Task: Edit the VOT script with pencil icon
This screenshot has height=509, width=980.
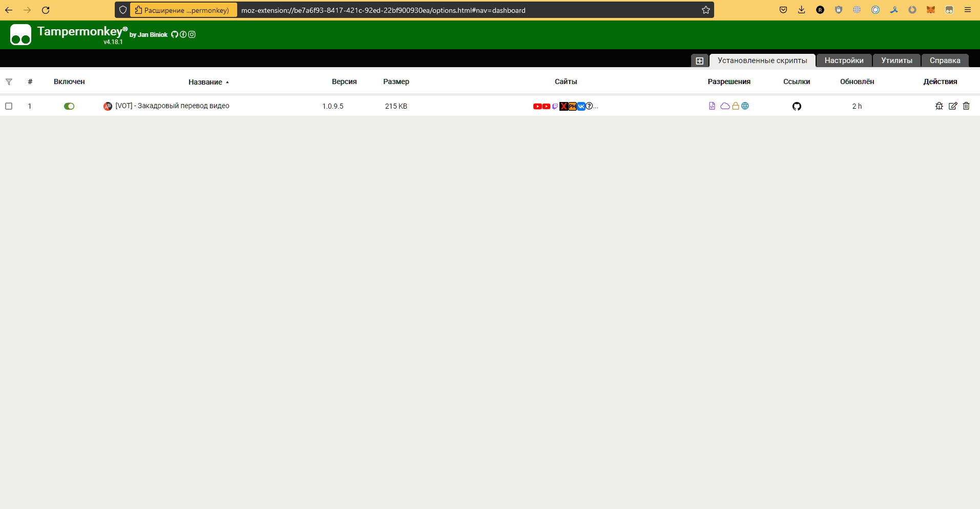Action: [953, 106]
